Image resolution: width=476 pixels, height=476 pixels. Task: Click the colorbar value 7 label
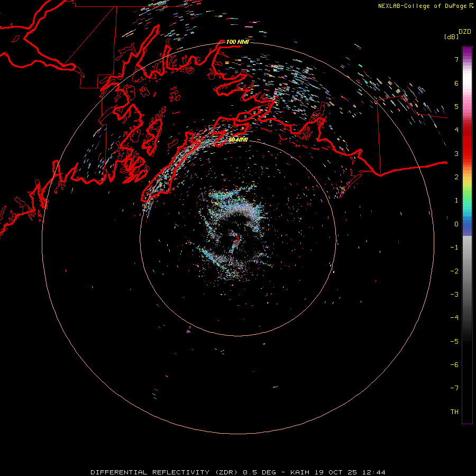tap(456, 59)
